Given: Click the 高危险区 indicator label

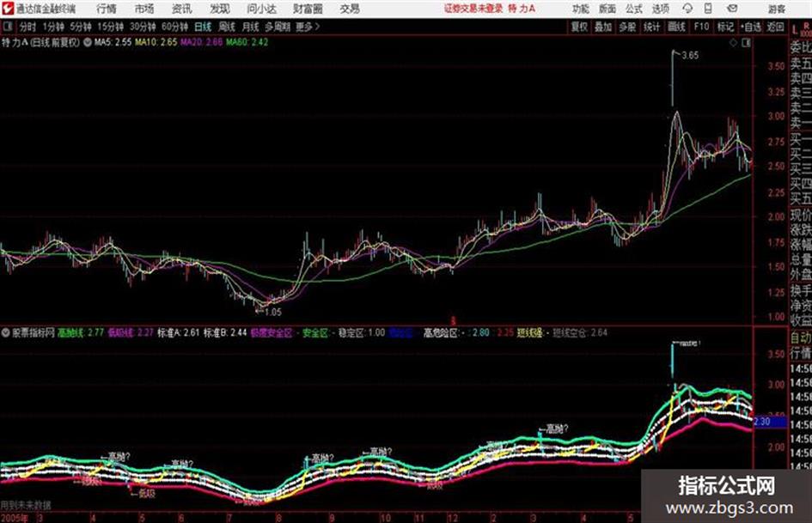Looking at the screenshot, I should [x=440, y=332].
